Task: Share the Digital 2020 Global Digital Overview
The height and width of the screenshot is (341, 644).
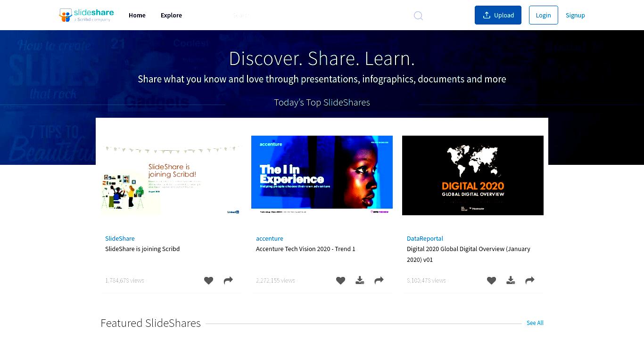Action: (x=530, y=281)
